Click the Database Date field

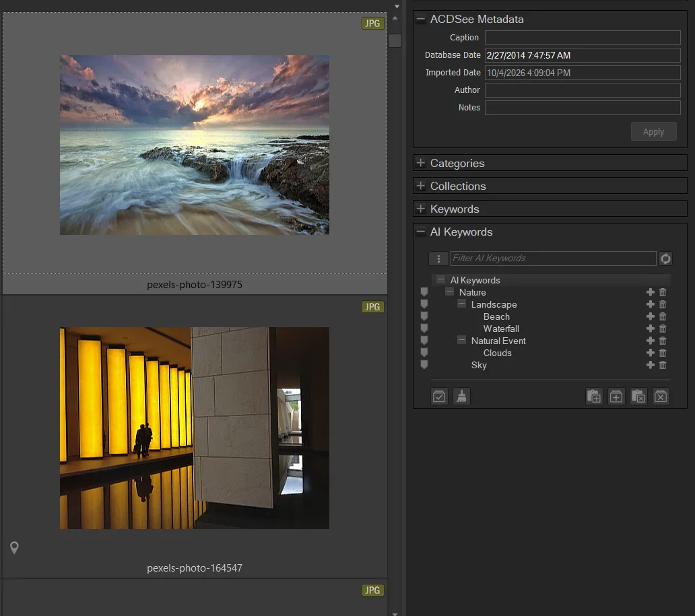pyautogui.click(x=583, y=55)
